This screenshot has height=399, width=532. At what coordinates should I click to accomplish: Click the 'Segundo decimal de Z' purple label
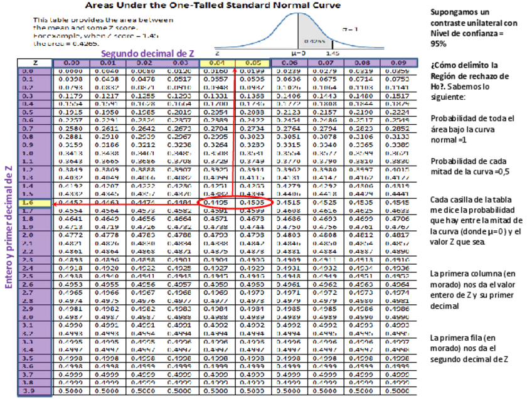click(147, 54)
